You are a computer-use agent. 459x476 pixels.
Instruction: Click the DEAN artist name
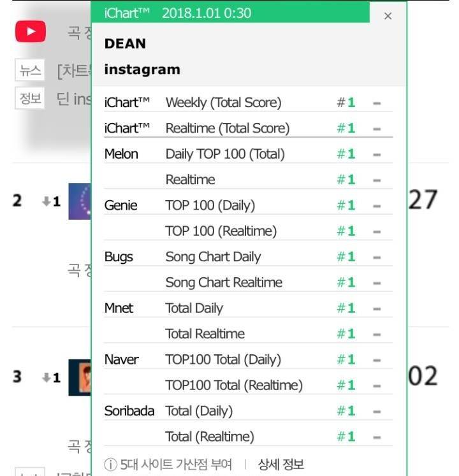coord(125,44)
